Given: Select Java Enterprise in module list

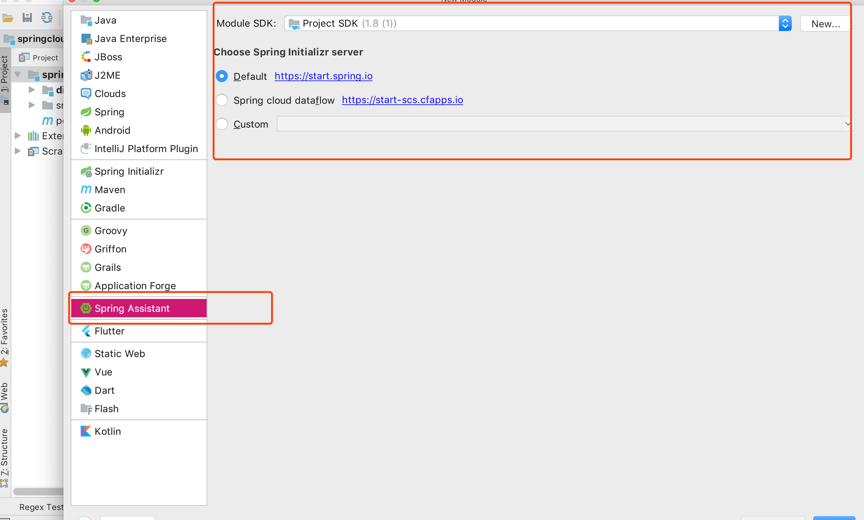Looking at the screenshot, I should [139, 39].
